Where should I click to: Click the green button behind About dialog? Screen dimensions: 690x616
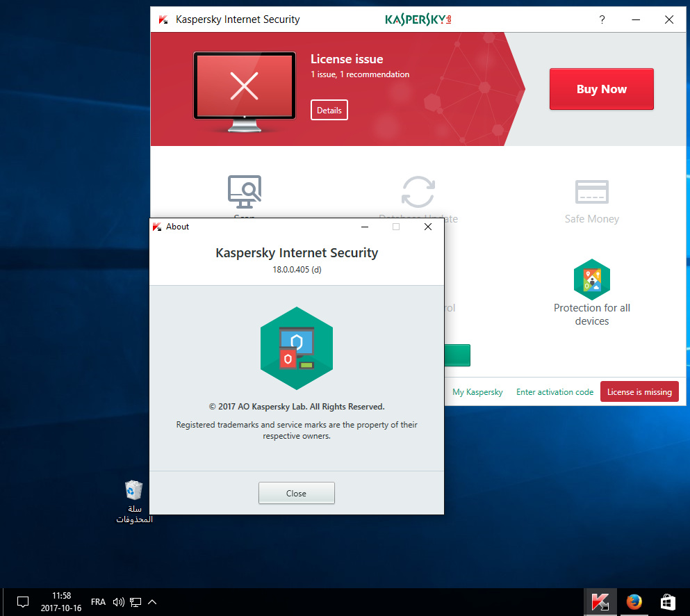457,355
